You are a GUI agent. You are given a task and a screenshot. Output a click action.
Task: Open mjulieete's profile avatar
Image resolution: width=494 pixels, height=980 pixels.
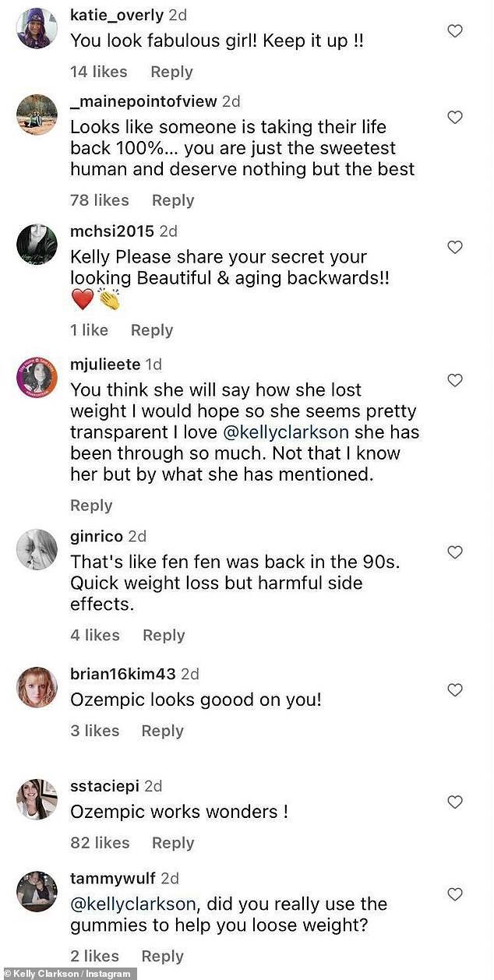tap(37, 378)
